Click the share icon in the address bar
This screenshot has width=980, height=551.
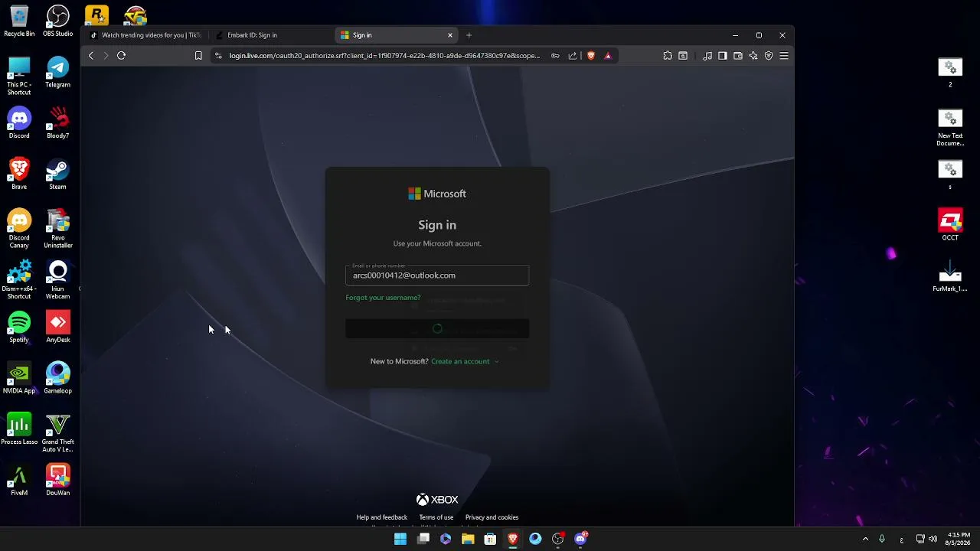pos(573,56)
